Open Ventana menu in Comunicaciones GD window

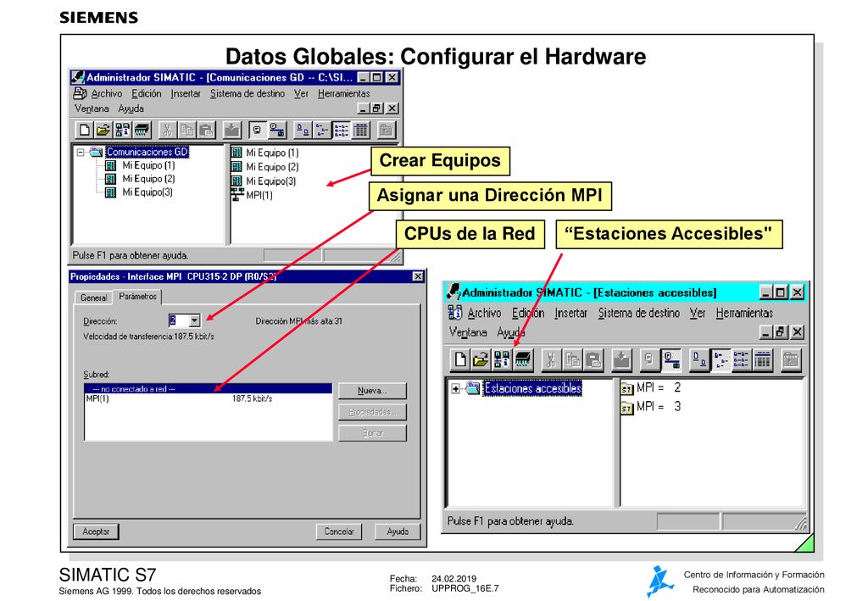pyautogui.click(x=92, y=109)
